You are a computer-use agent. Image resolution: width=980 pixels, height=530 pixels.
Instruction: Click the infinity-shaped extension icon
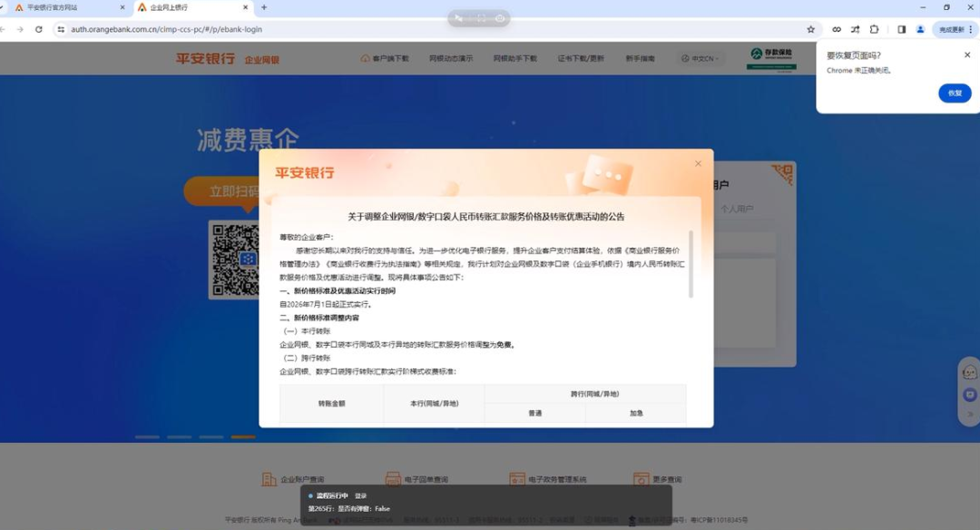click(x=837, y=29)
